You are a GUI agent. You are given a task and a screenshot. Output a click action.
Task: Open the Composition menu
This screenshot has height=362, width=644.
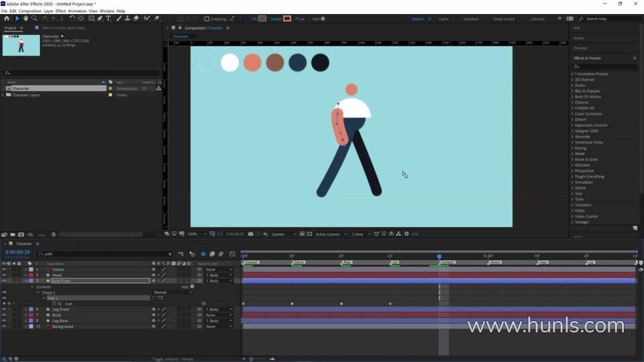pyautogui.click(x=30, y=11)
